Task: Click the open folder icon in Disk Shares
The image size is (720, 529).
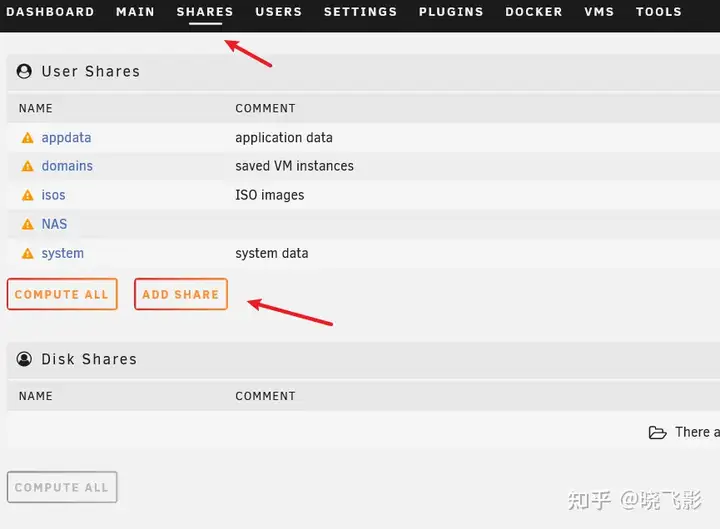Action: pyautogui.click(x=658, y=433)
